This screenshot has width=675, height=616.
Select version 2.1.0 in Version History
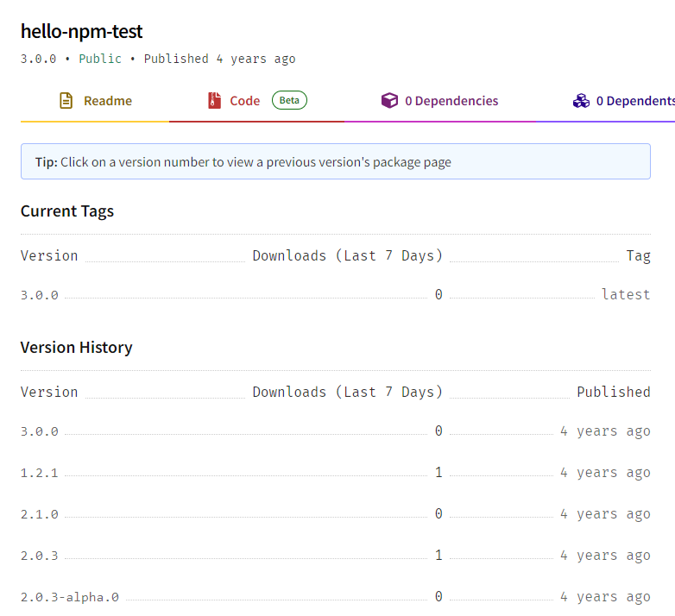tap(40, 514)
